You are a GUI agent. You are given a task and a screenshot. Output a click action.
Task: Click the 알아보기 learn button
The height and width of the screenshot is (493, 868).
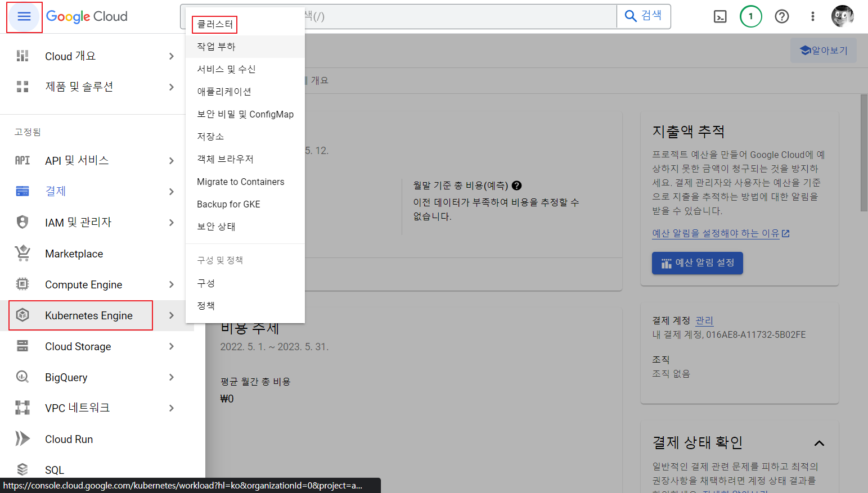coord(824,51)
